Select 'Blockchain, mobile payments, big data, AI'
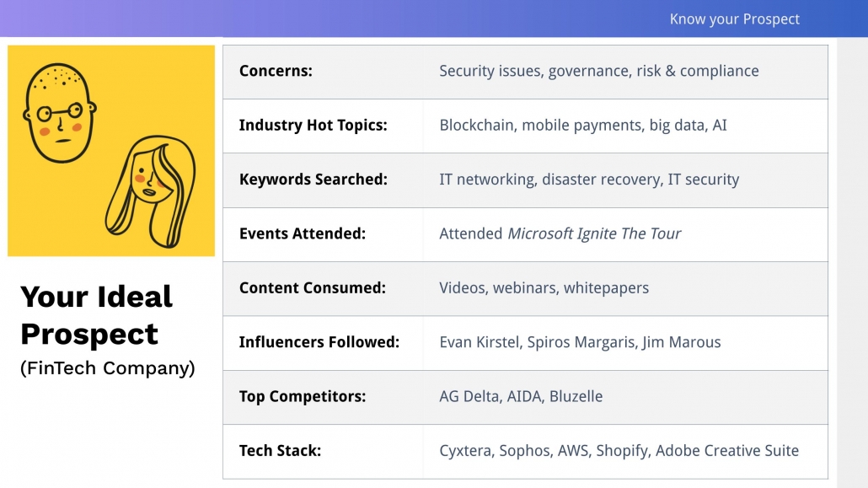This screenshot has height=488, width=868. pyautogui.click(x=583, y=126)
